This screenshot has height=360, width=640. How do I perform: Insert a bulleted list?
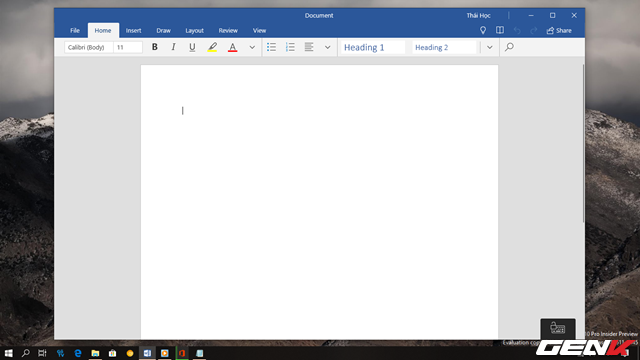[x=271, y=47]
